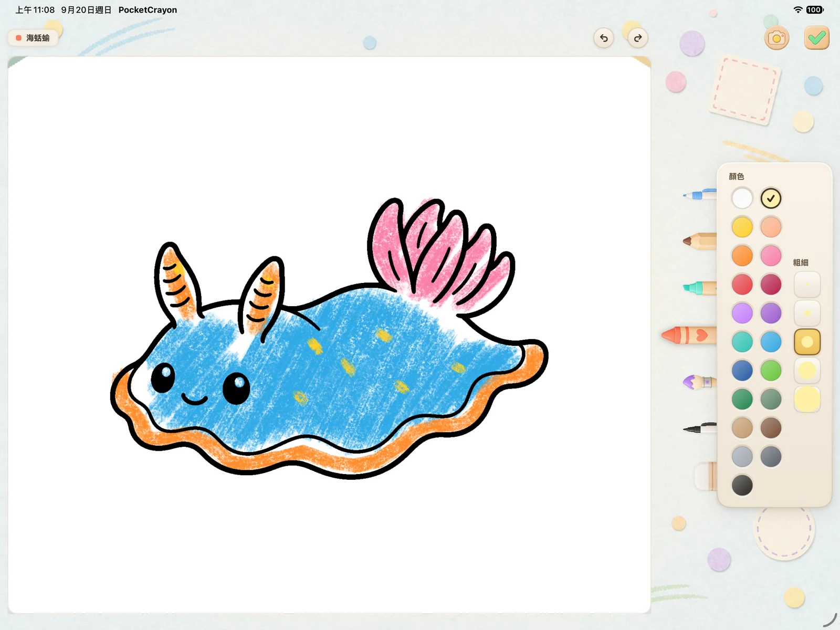Select the brown colored pencil tool

pyautogui.click(x=700, y=241)
